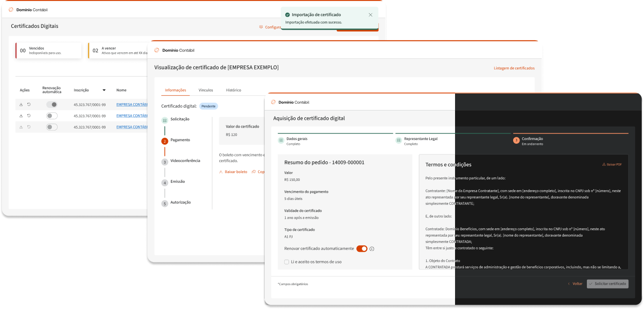Click the Ações column header
Viewport: 644px width, 309px height.
[x=24, y=90]
